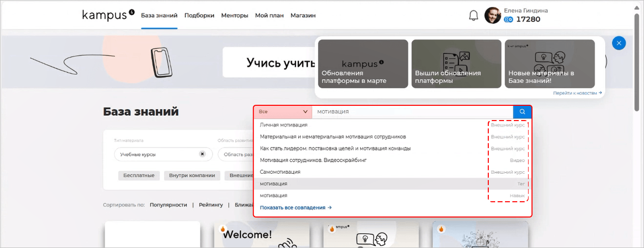Open the Область развития dropdown
644x248 pixels.
[x=236, y=154]
